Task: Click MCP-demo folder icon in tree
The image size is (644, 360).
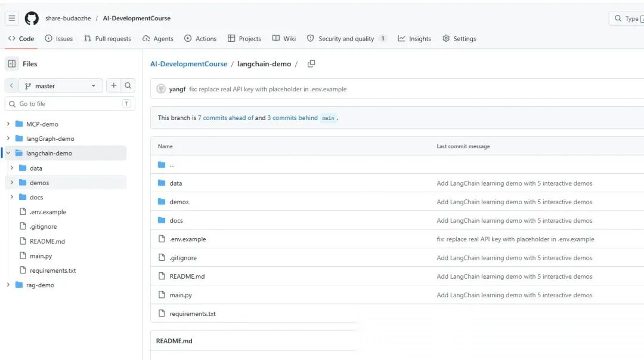Action: (x=19, y=124)
